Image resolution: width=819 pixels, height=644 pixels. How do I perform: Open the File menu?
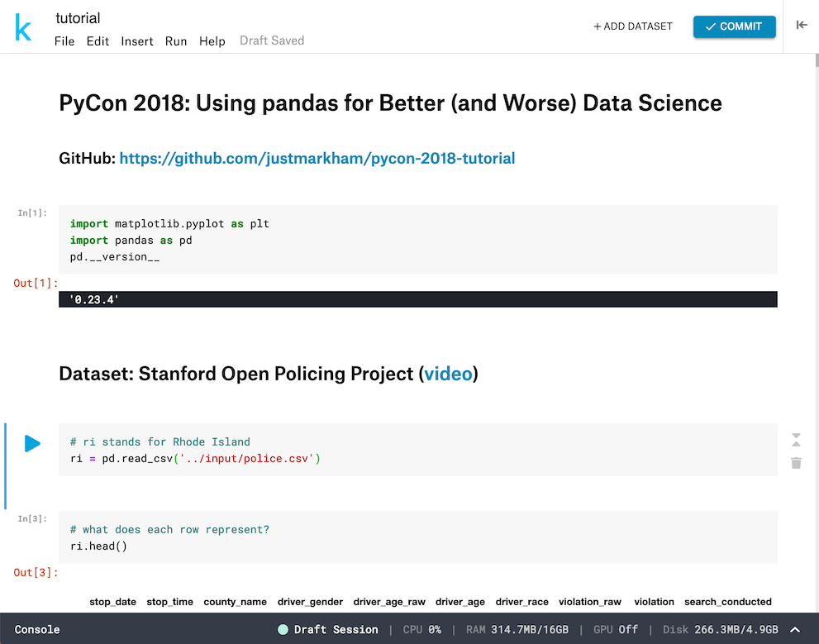point(64,41)
